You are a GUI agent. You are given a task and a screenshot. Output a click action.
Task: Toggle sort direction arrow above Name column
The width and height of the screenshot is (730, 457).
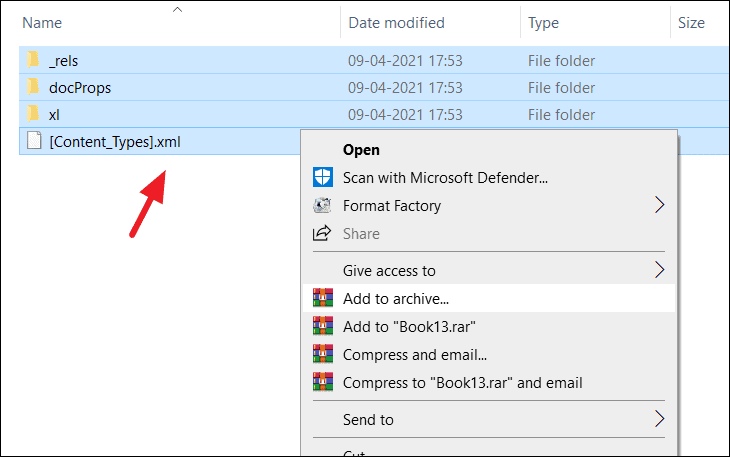point(177,9)
